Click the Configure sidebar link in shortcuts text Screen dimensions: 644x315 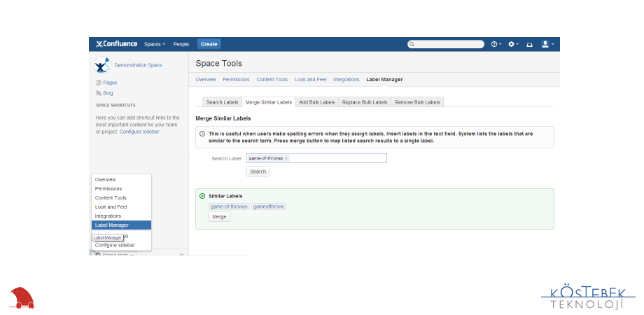pyautogui.click(x=139, y=132)
